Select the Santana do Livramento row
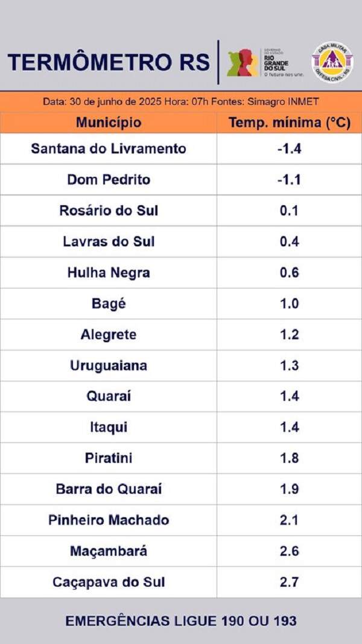362x644 pixels. click(181, 148)
